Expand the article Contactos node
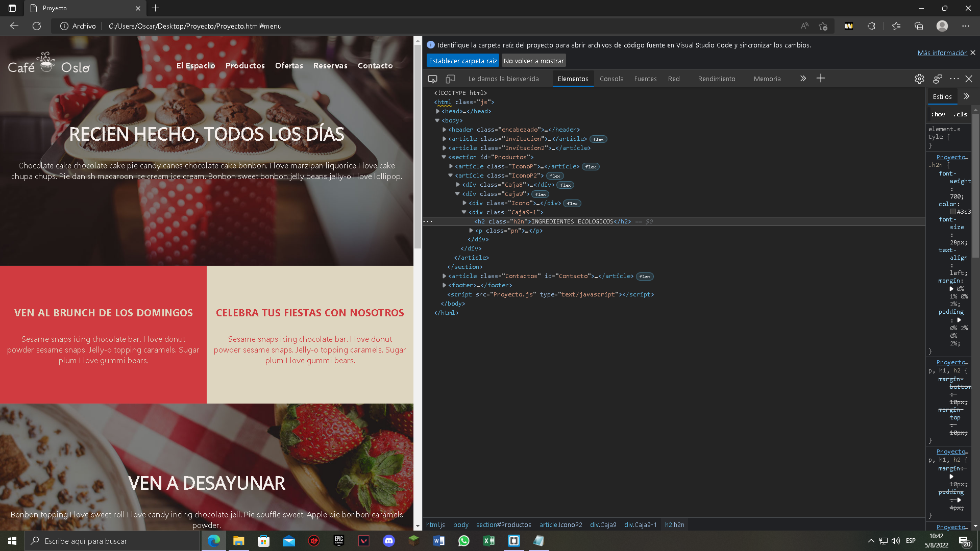The width and height of the screenshot is (980, 551). point(444,276)
